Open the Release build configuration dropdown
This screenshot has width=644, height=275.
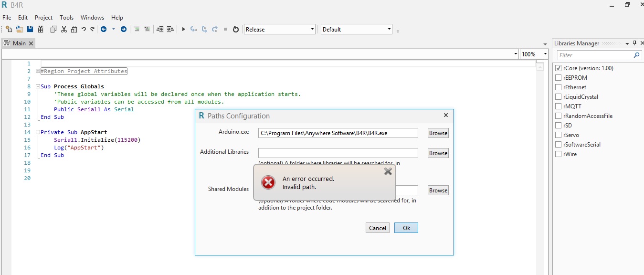[280, 29]
